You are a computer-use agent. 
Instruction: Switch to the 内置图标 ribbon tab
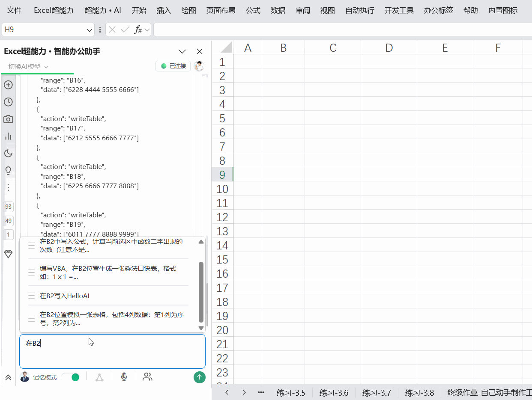502,10
